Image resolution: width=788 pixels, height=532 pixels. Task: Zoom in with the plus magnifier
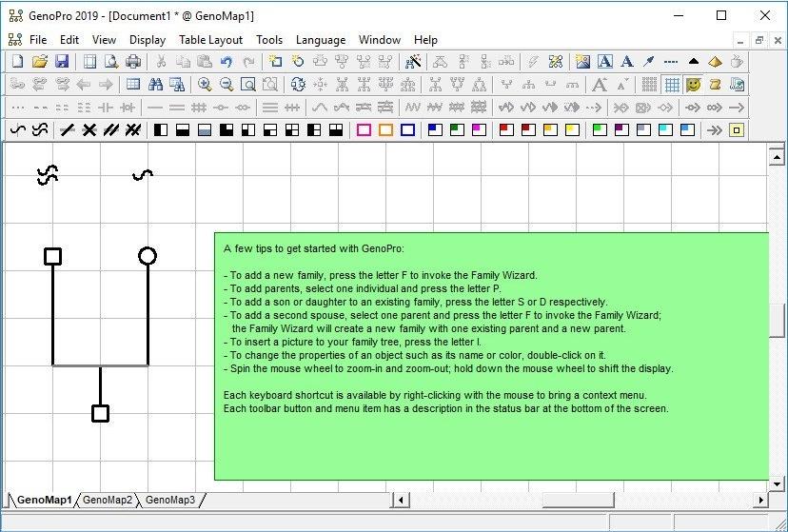tap(205, 84)
